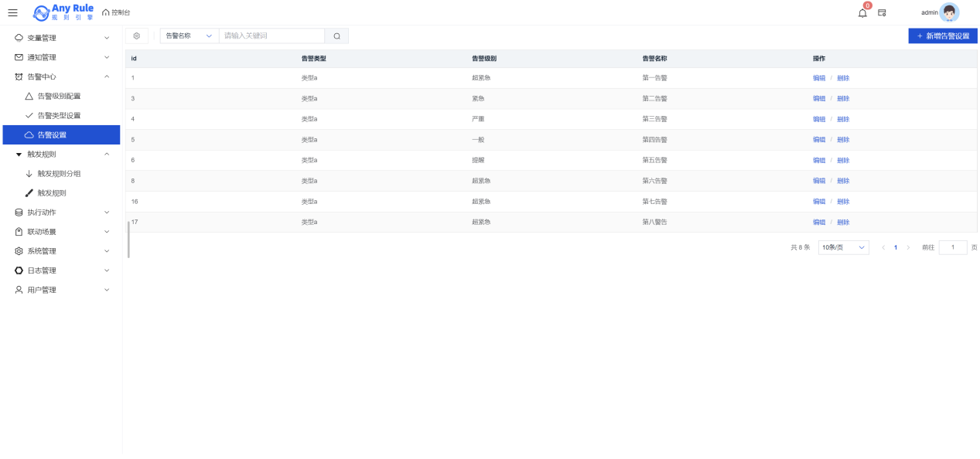The image size is (980, 459).
Task: Open 告警类型设置 menu item
Action: (x=61, y=115)
